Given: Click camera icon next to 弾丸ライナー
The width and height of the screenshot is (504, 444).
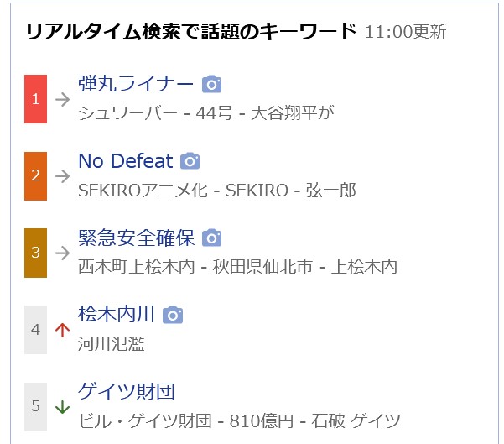Looking at the screenshot, I should [x=212, y=84].
